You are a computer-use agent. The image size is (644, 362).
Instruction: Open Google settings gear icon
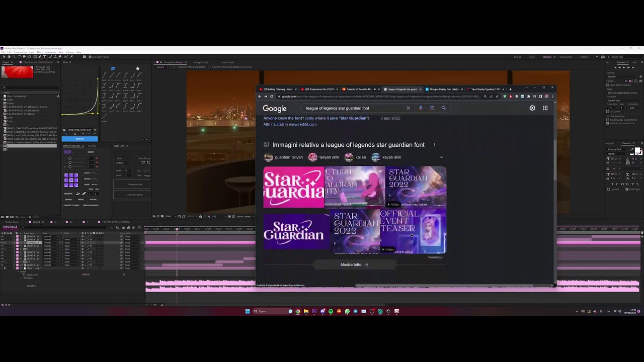(x=532, y=108)
